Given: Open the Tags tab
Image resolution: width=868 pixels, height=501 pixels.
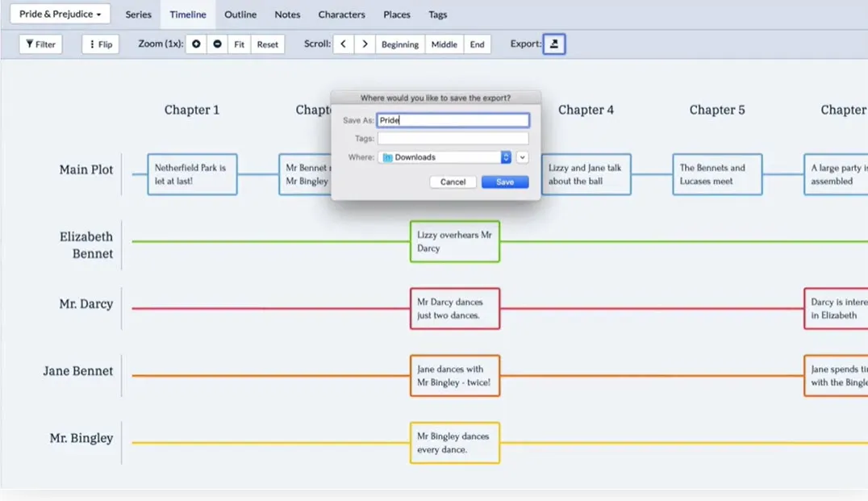Looking at the screenshot, I should [438, 15].
